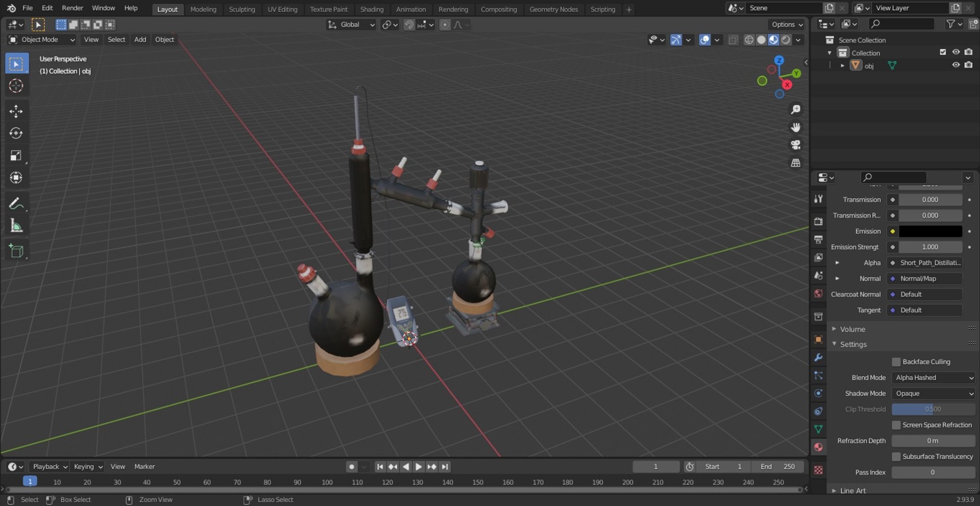Open Output properties printer icon
This screenshot has height=506, width=980.
(818, 239)
